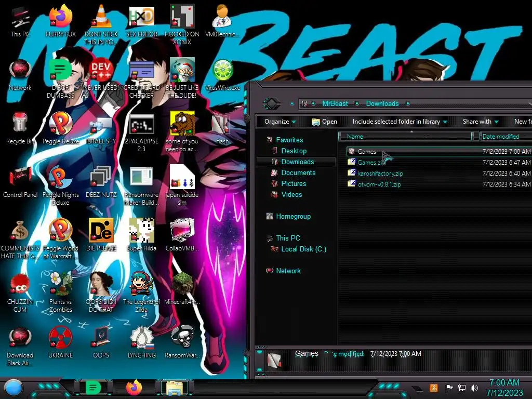Select the Games folder row
Image resolution: width=532 pixels, height=399 pixels.
[x=438, y=151]
